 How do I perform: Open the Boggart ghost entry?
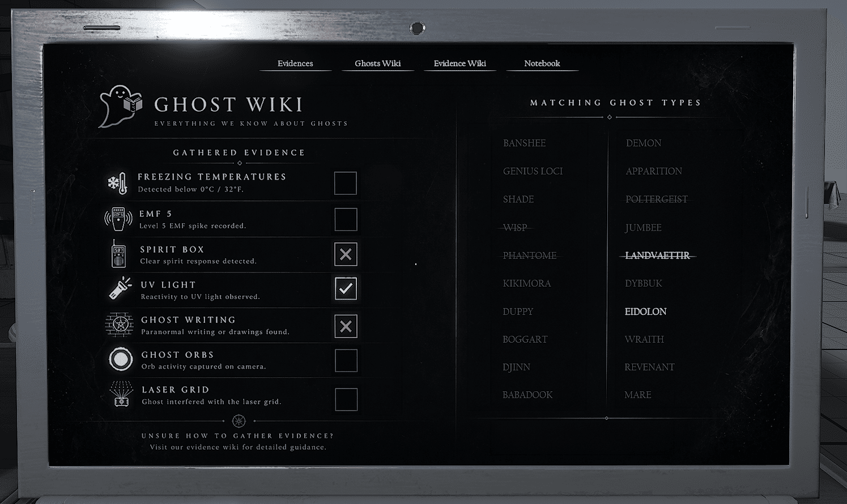(525, 339)
